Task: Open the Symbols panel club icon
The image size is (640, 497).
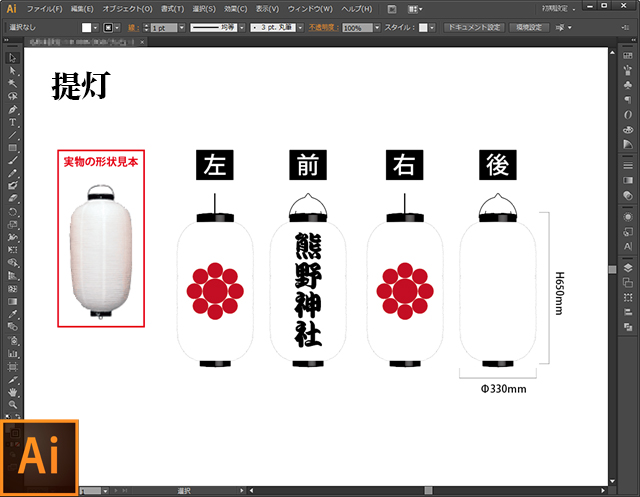Action: pyautogui.click(x=628, y=84)
